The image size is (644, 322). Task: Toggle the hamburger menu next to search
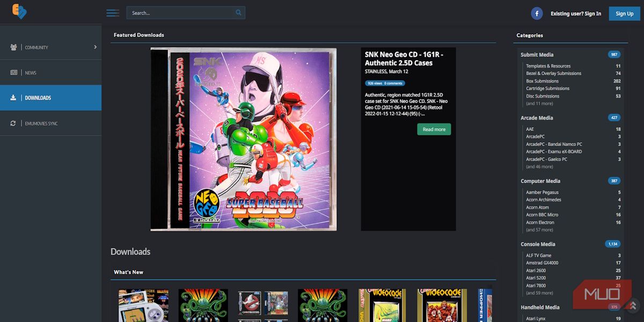tap(112, 13)
